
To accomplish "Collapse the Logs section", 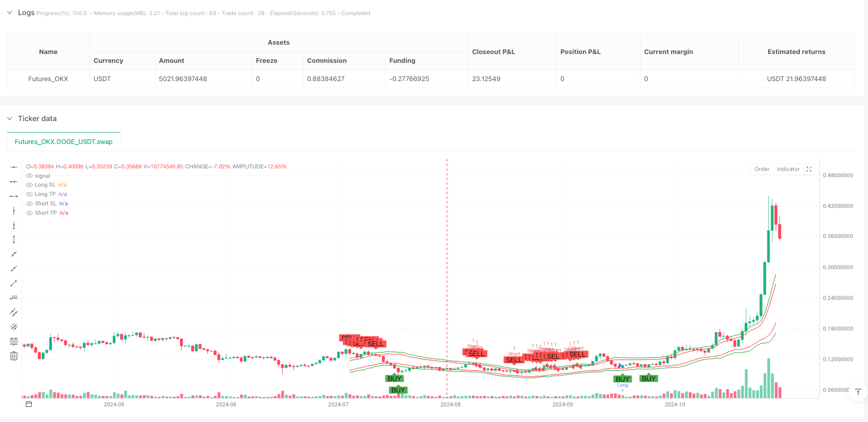I will click(x=9, y=12).
